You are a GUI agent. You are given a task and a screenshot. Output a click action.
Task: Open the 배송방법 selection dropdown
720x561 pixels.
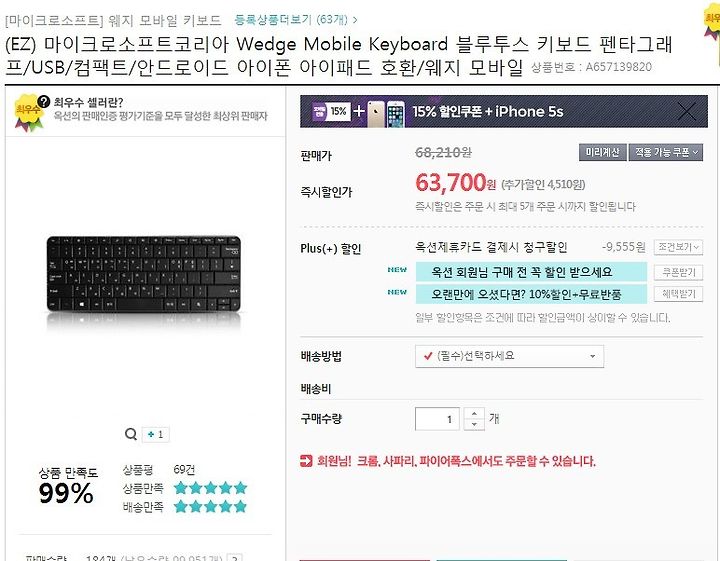click(509, 356)
